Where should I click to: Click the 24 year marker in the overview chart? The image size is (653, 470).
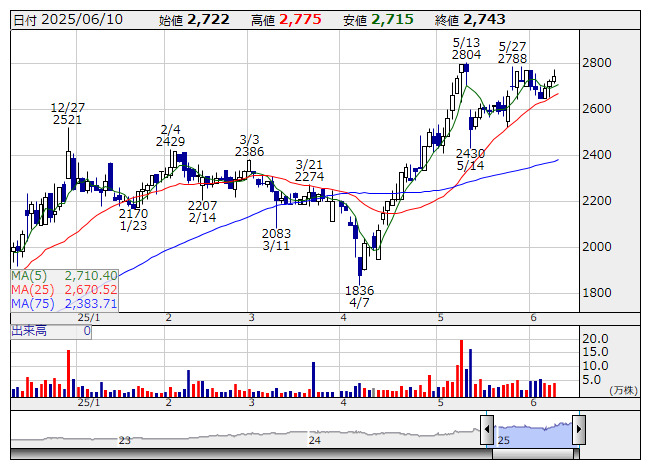pyautogui.click(x=314, y=440)
